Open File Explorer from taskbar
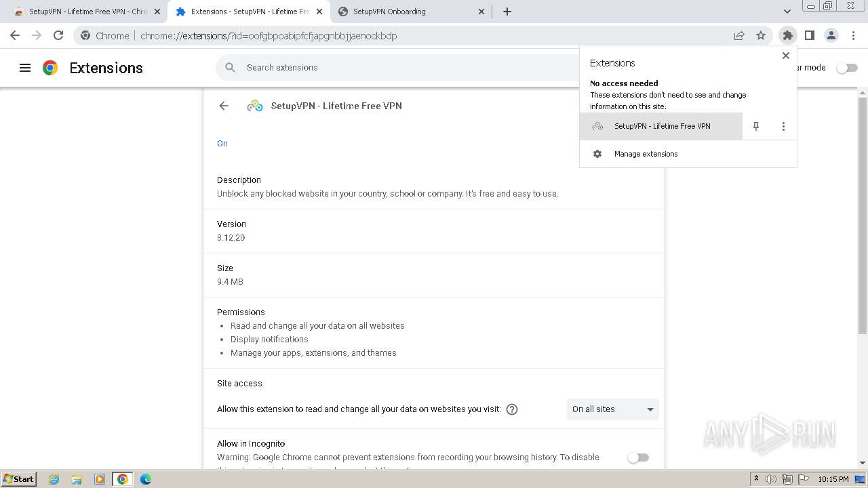This screenshot has width=868, height=488. pyautogui.click(x=77, y=479)
